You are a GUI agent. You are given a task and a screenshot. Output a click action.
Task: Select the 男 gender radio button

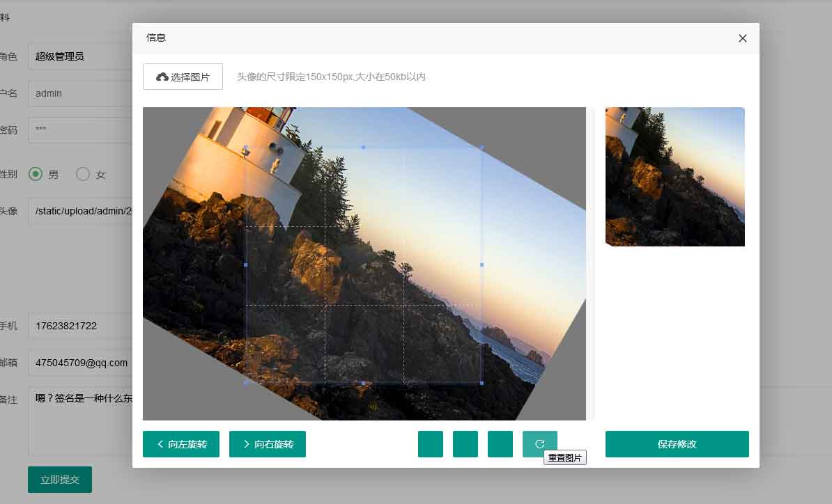tap(36, 174)
